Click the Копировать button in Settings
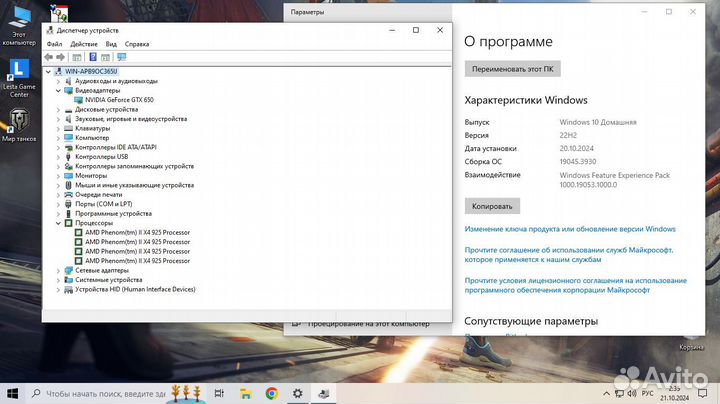720x404 pixels. pyautogui.click(x=492, y=206)
